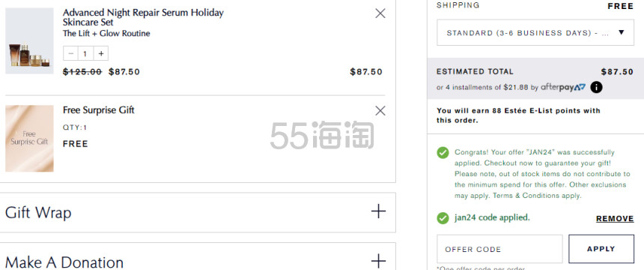Open Free Surprise Gift thumbnail image
644x270 pixels.
coord(29,138)
